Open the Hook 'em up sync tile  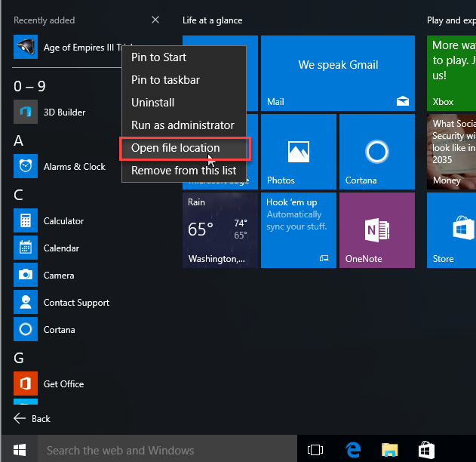pos(299,230)
